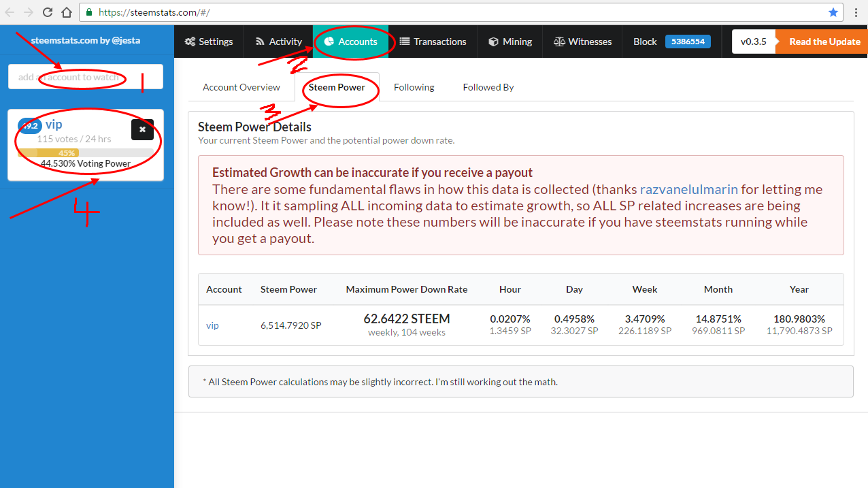Click the block number 5386554 badge

pyautogui.click(x=688, y=42)
